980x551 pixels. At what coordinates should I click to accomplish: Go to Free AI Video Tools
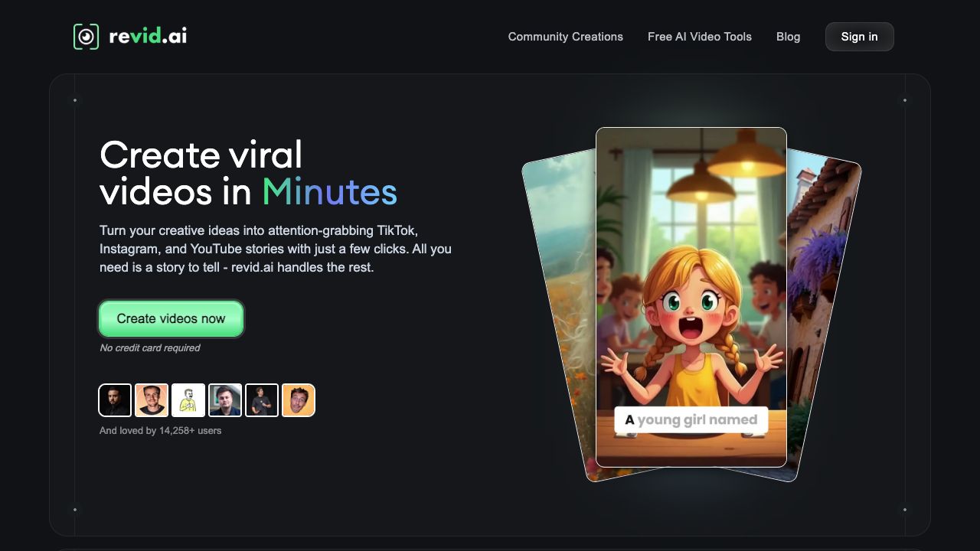pos(699,37)
